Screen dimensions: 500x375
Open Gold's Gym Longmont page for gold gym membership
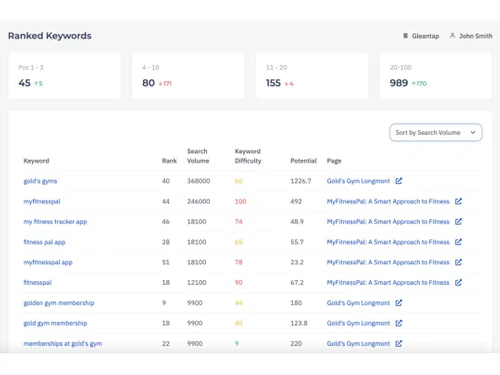[358, 323]
